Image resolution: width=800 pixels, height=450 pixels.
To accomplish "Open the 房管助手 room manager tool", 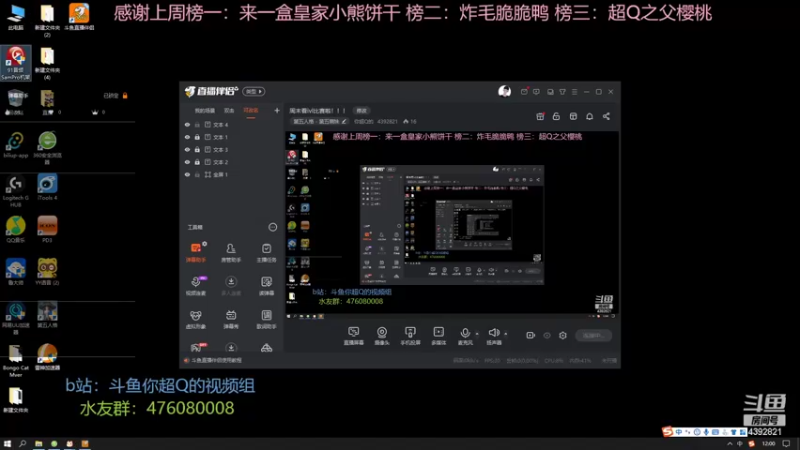I will (231, 252).
